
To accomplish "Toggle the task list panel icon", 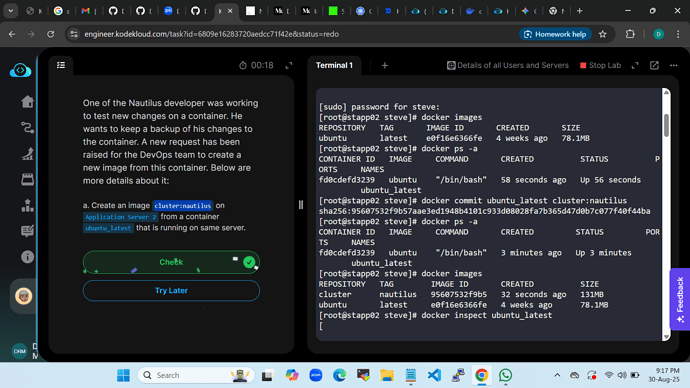I will (61, 65).
